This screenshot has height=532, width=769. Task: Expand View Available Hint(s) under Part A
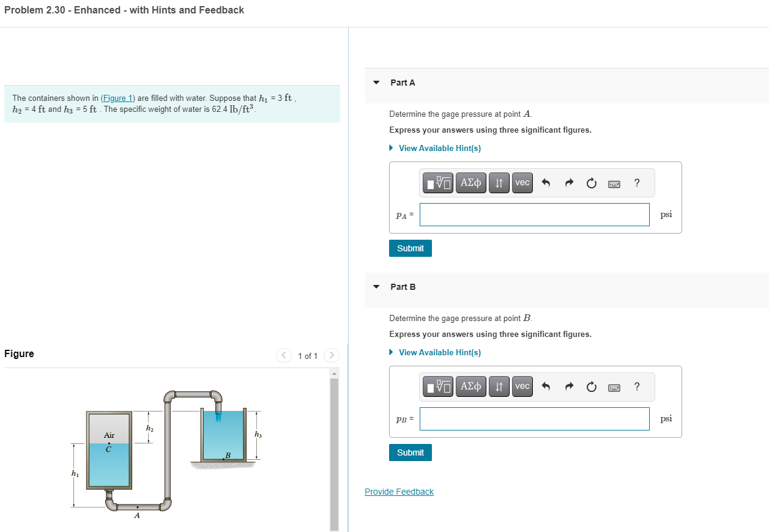click(x=435, y=148)
